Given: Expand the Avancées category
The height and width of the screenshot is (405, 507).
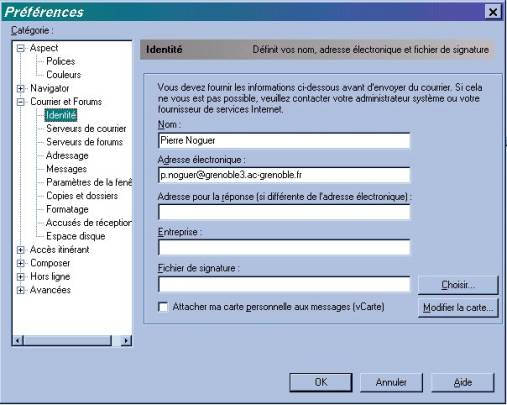Looking at the screenshot, I should click(21, 290).
